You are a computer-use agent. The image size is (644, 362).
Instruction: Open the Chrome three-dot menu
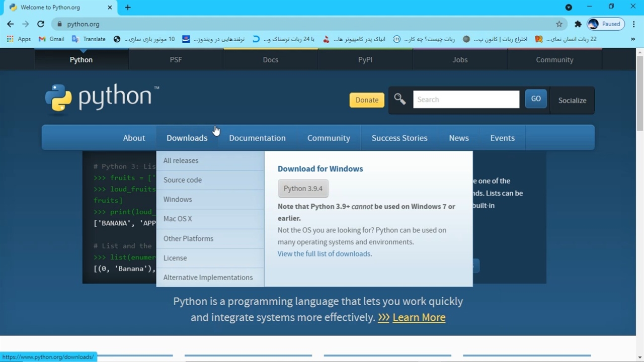coord(633,24)
